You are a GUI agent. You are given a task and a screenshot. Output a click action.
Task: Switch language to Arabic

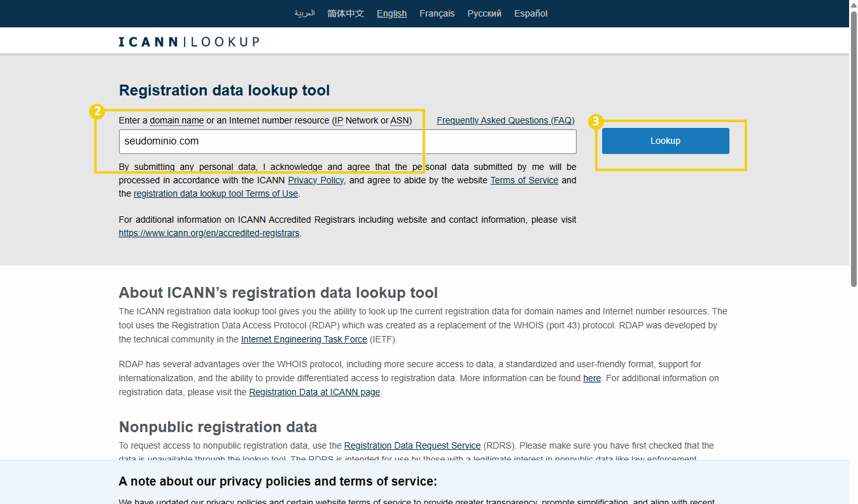point(304,13)
